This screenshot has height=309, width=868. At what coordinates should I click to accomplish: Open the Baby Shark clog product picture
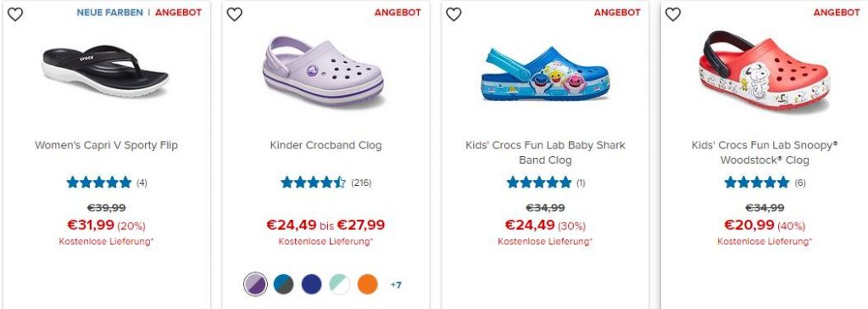(545, 74)
